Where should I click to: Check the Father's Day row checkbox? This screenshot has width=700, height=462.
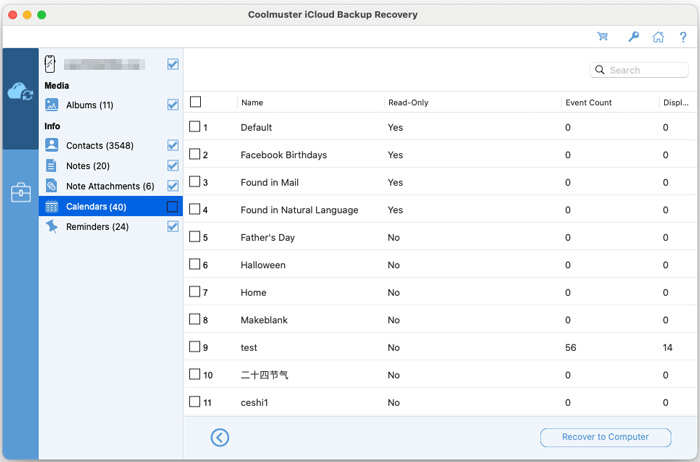point(194,237)
